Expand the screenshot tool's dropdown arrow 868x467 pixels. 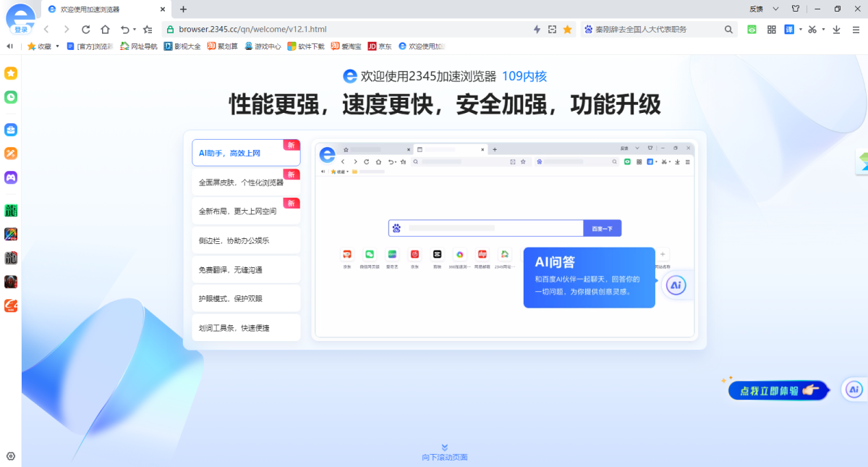pos(824,30)
